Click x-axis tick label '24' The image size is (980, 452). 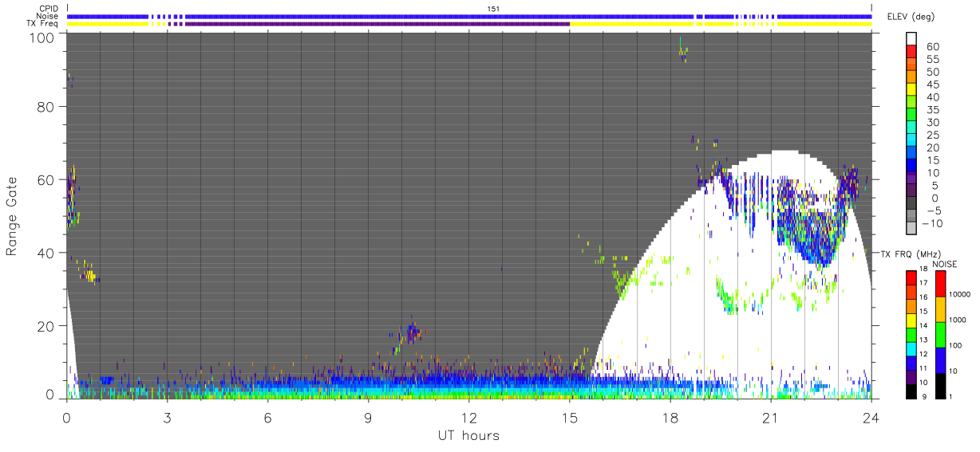click(x=871, y=418)
